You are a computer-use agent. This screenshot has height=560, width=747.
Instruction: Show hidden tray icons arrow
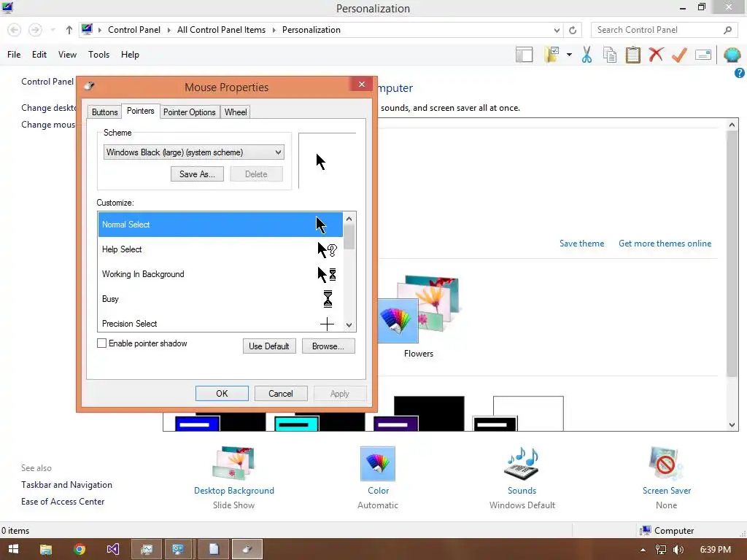point(643,550)
